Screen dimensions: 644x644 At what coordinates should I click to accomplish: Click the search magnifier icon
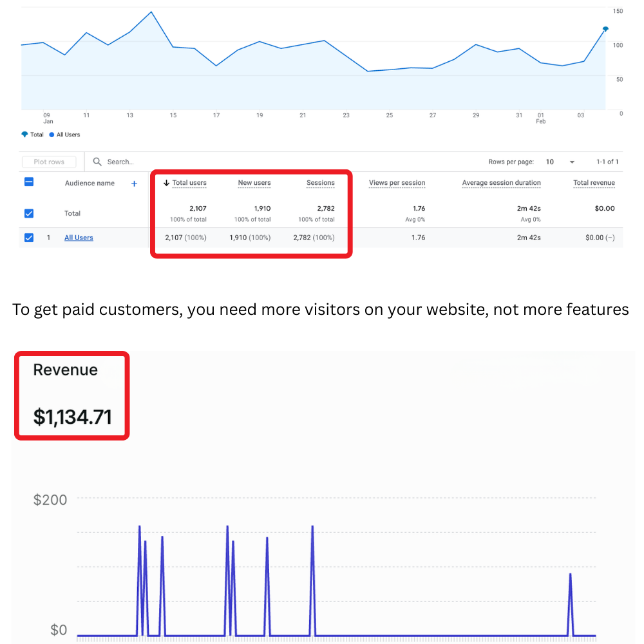click(97, 162)
